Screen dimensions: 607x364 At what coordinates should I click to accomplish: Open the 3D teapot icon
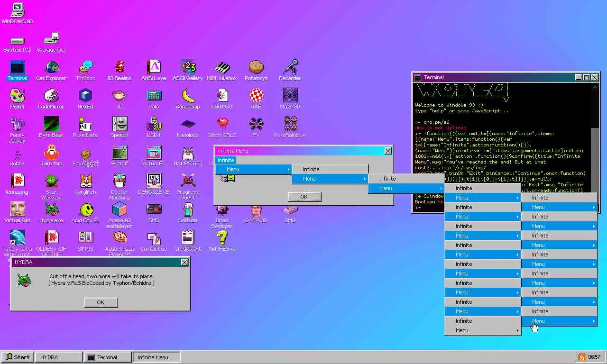120,99
